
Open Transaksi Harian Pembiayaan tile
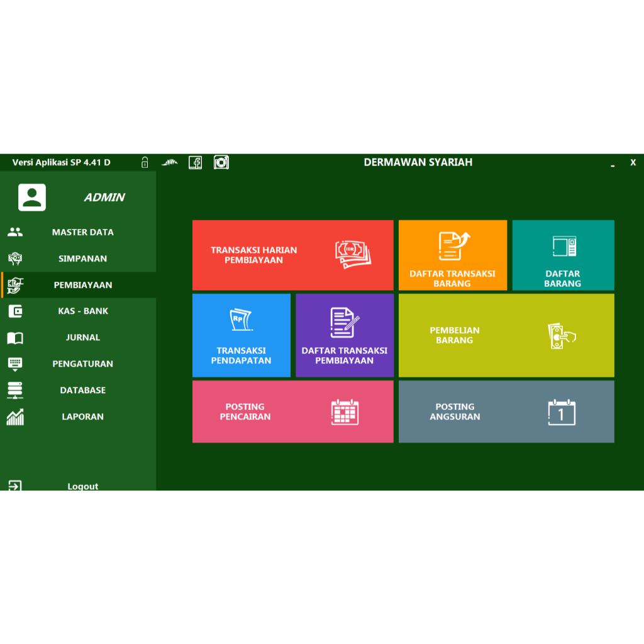[x=293, y=255]
